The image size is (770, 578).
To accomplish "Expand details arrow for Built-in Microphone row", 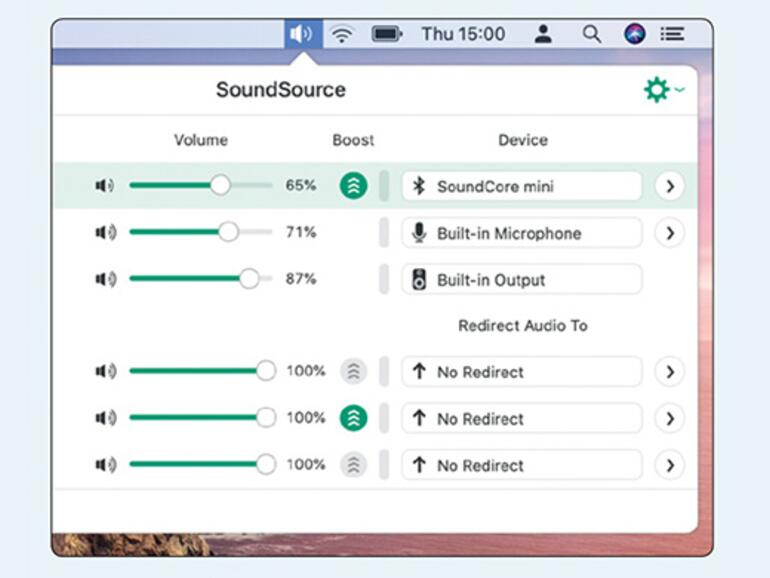I will pyautogui.click(x=669, y=233).
